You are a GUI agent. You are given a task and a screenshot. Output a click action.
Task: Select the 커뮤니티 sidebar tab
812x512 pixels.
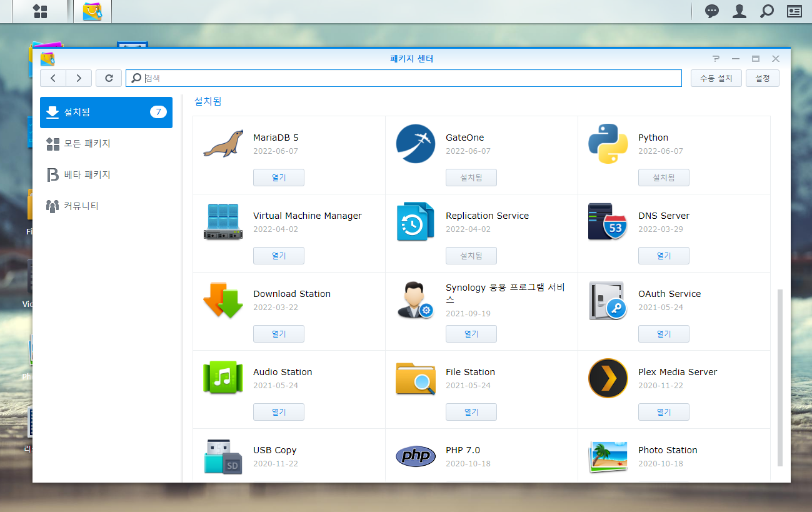pyautogui.click(x=106, y=206)
